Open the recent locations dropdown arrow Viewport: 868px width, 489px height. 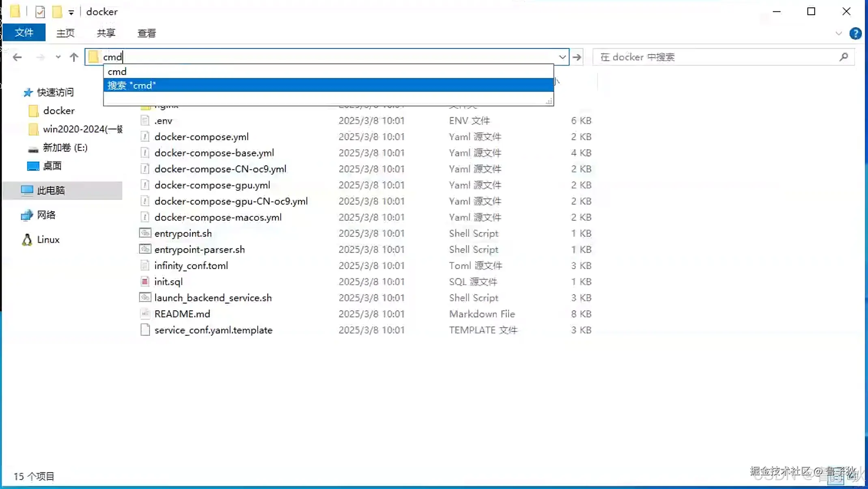point(58,57)
